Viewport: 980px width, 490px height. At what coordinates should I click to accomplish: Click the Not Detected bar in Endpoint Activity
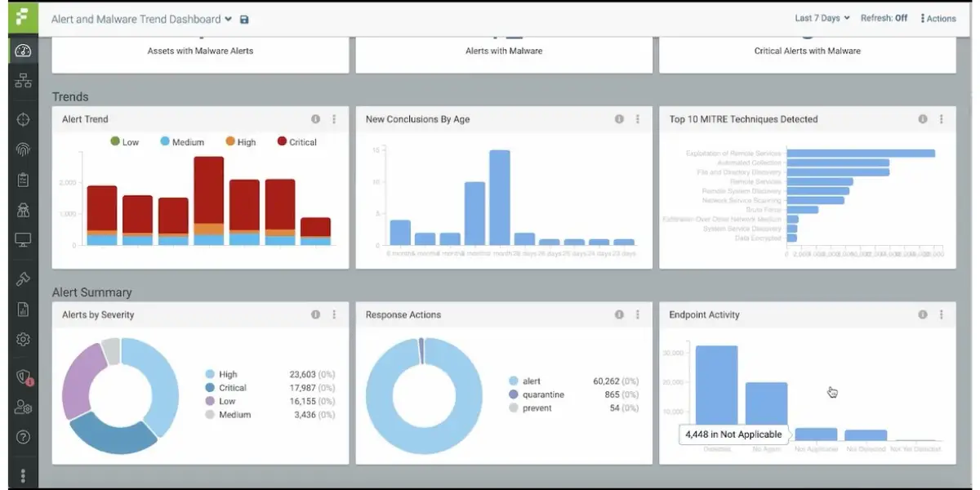(866, 436)
